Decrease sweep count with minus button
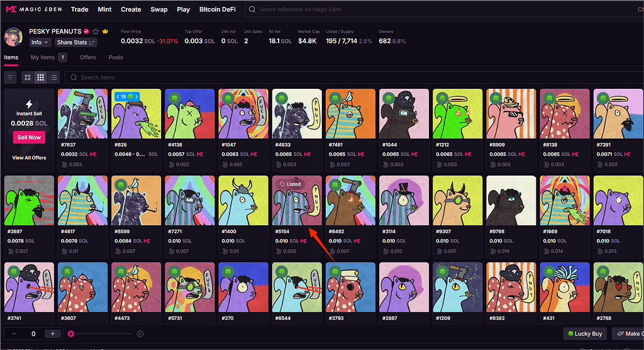The width and height of the screenshot is (644, 350). pyautogui.click(x=14, y=334)
